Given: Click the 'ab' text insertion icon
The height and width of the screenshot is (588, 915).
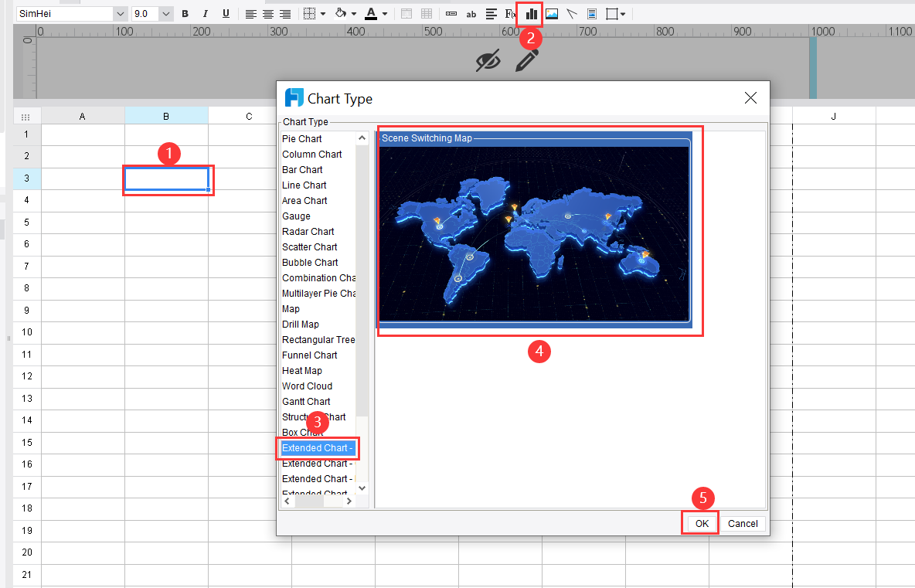Looking at the screenshot, I should click(x=471, y=13).
